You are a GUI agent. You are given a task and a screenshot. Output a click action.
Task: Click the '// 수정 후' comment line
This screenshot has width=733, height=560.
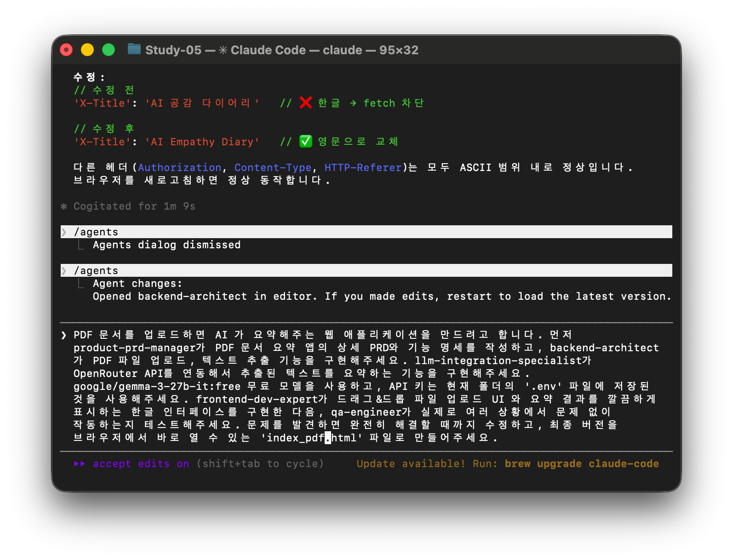104,129
